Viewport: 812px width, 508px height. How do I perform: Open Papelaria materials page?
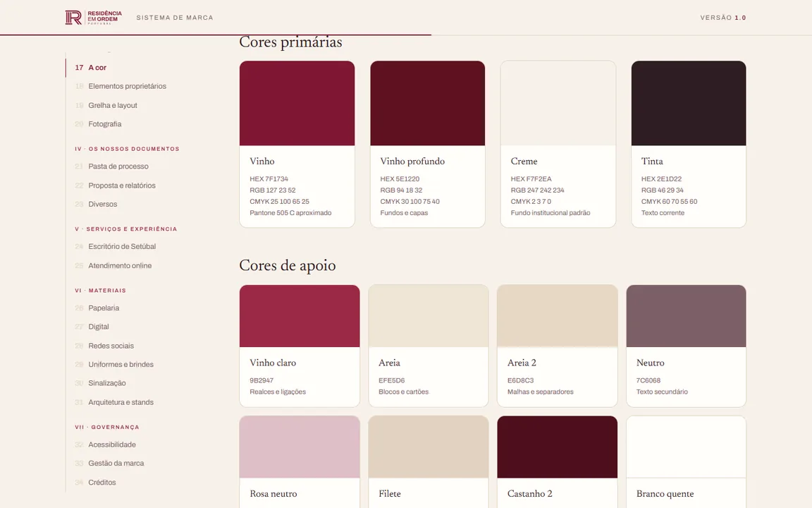(x=104, y=308)
